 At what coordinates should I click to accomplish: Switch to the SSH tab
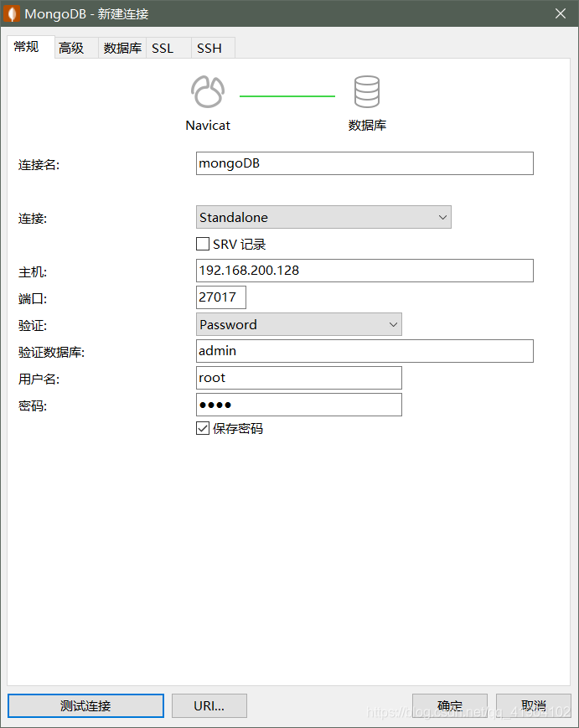coord(213,48)
